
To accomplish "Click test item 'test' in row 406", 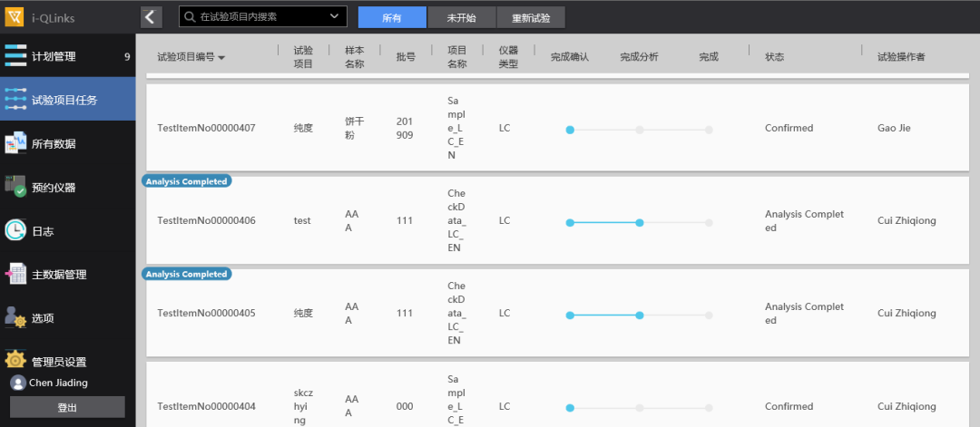I will pyautogui.click(x=302, y=220).
